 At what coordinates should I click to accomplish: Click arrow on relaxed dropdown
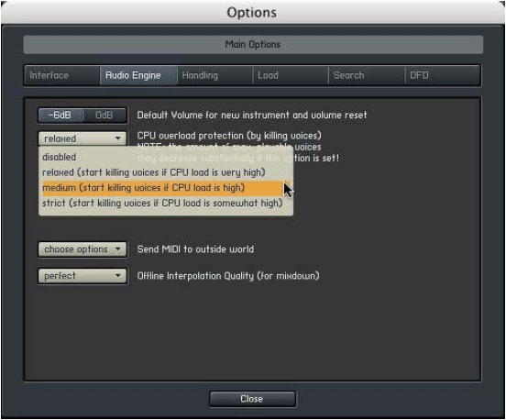(x=117, y=138)
